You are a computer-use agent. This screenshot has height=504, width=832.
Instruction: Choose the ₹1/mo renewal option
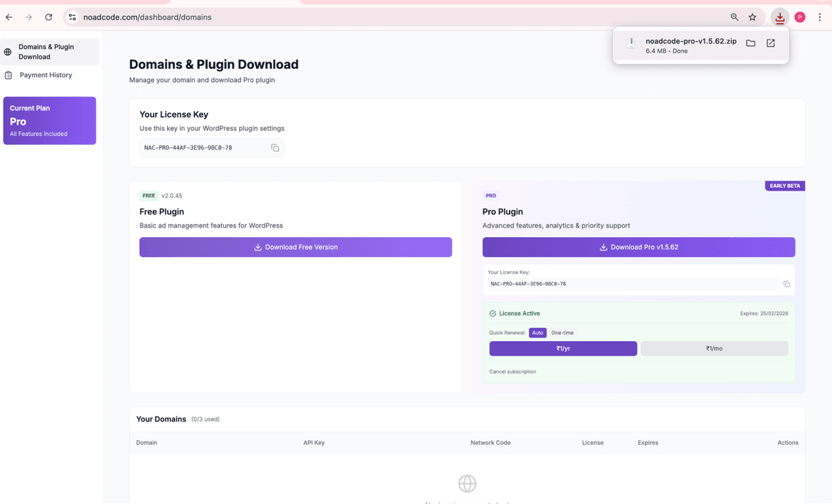pos(714,348)
